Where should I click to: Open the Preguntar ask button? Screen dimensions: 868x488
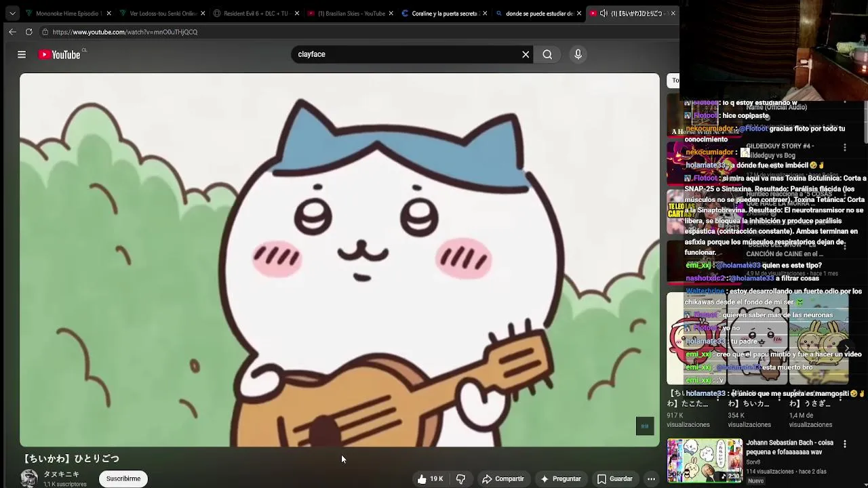tap(560, 479)
